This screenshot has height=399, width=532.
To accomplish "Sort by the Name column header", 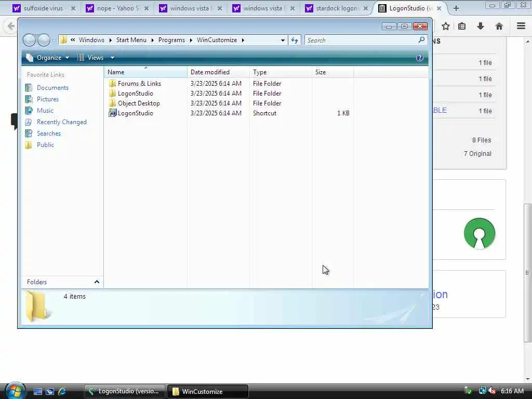I will point(146,72).
